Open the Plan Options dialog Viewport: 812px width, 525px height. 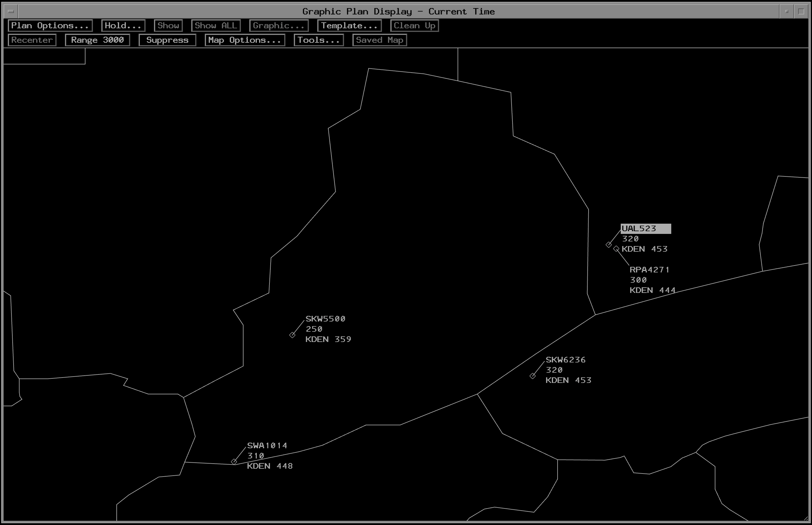coord(50,26)
